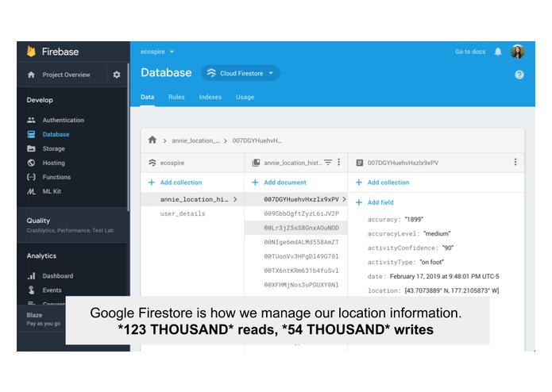
Task: Click location field coordinates value
Action: coord(452,290)
